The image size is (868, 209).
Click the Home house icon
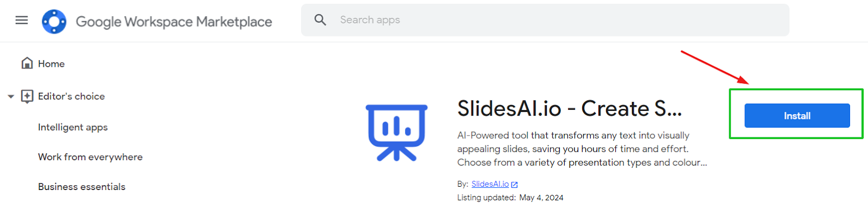[x=27, y=64]
